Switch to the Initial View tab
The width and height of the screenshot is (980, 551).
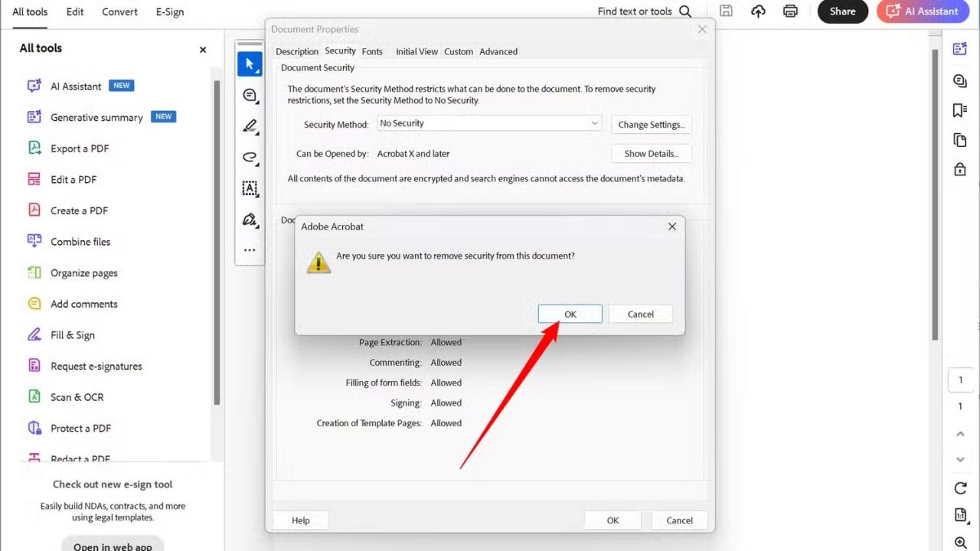(x=416, y=51)
